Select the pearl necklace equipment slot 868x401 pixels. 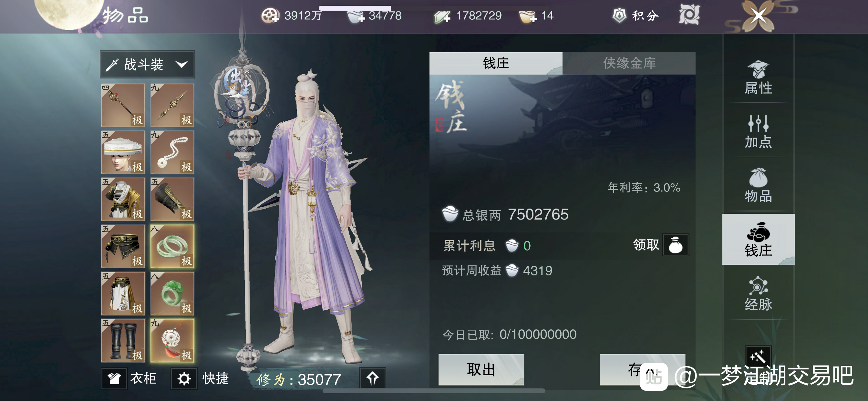[x=172, y=152]
